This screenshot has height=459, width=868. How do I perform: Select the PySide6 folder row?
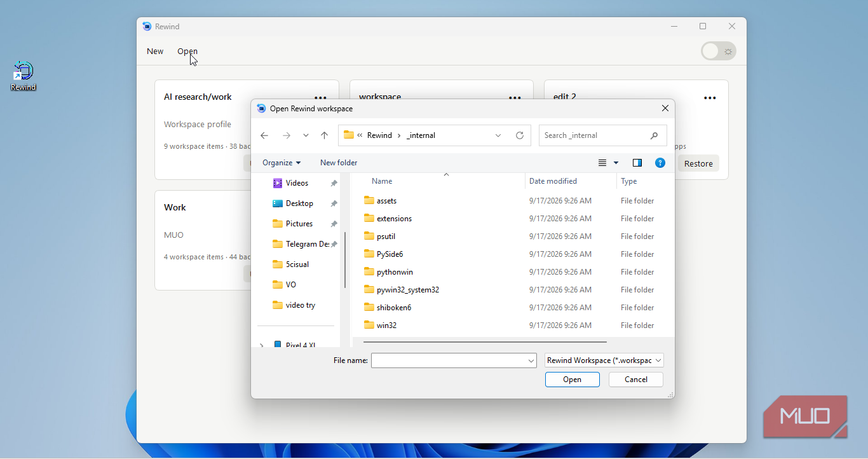pyautogui.click(x=513, y=254)
